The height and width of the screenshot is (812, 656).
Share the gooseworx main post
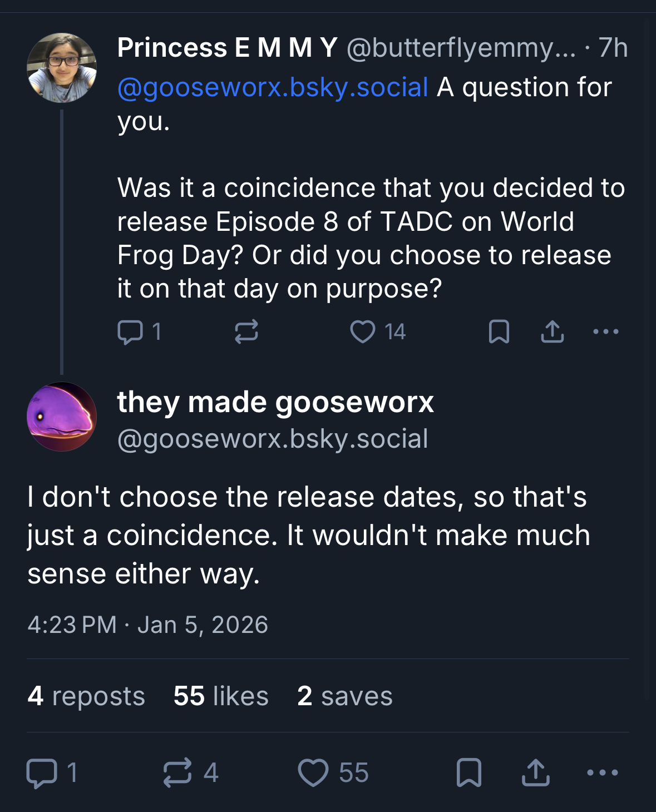535,773
